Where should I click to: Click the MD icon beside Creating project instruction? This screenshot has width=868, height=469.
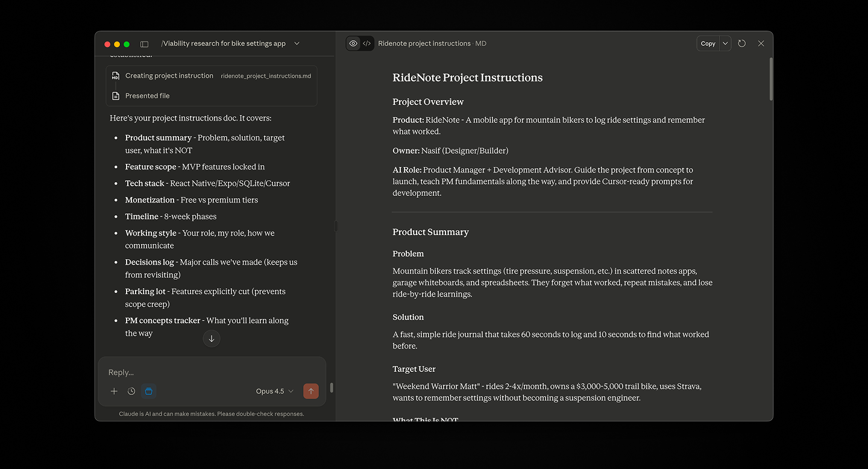(x=115, y=75)
